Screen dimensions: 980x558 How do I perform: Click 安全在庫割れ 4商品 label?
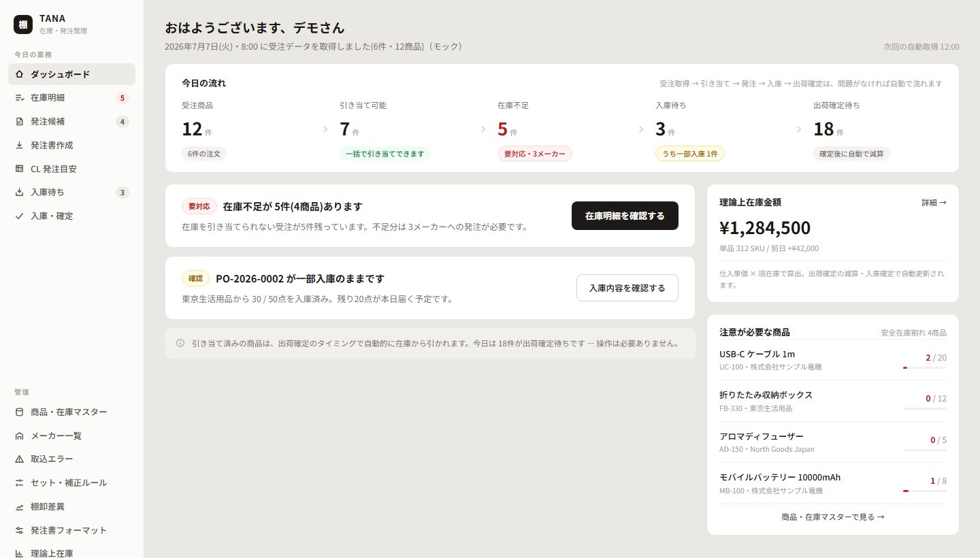[913, 333]
